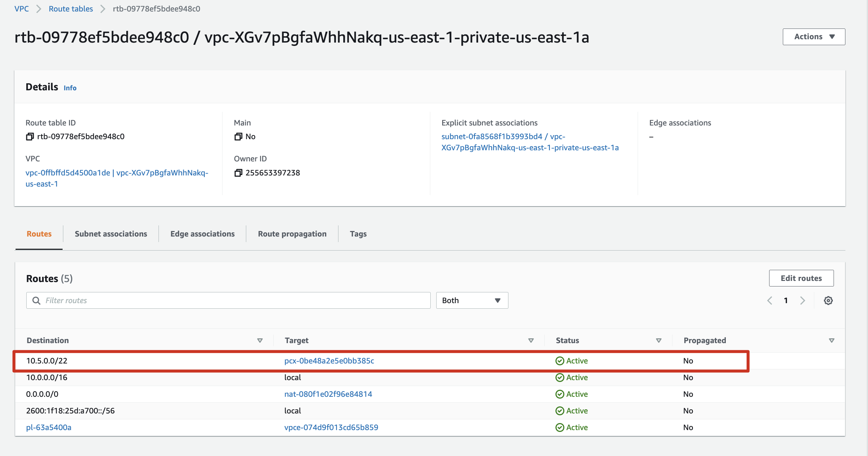
Task: Select the Tags tab
Action: [358, 234]
